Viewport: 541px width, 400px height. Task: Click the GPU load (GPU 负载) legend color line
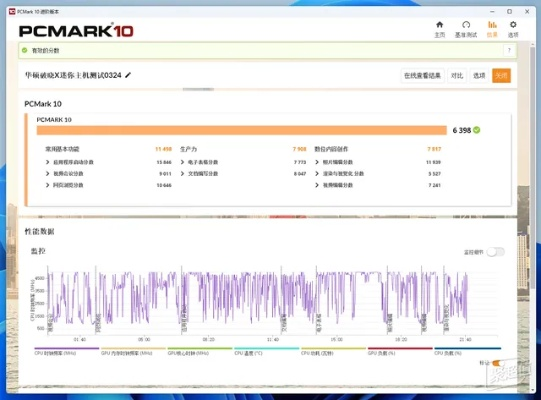click(400, 348)
